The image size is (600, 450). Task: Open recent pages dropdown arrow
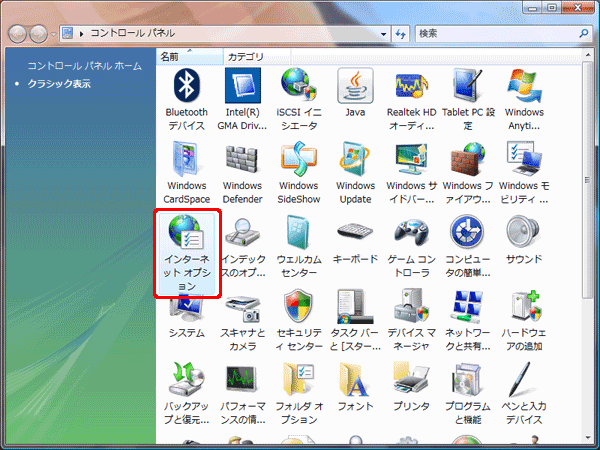(x=54, y=34)
